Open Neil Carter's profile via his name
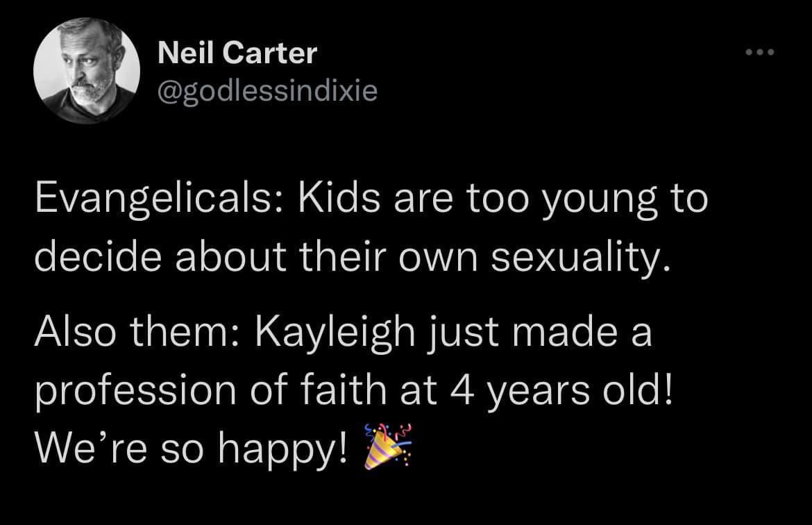This screenshot has width=812, height=525. point(236,51)
